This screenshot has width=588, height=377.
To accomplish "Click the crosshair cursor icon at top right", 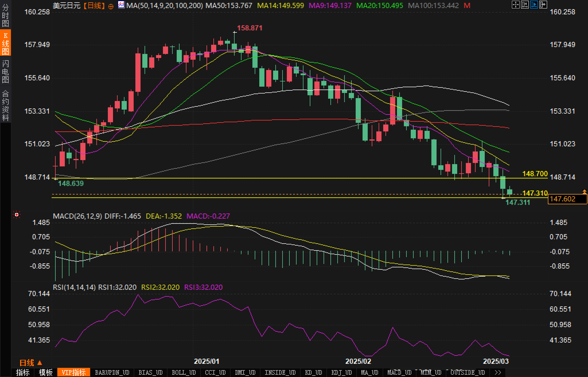I will (x=515, y=5).
